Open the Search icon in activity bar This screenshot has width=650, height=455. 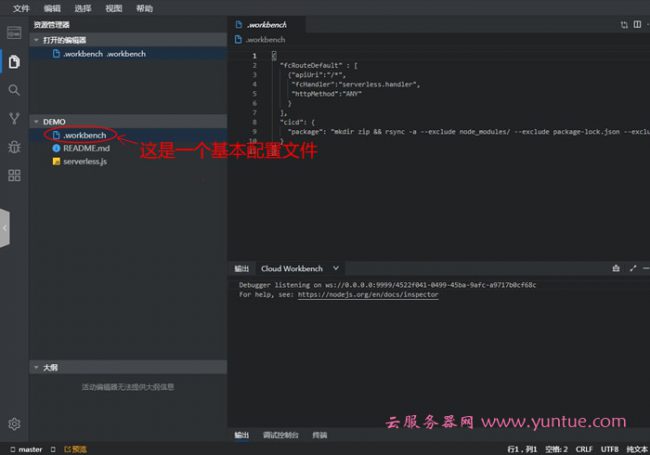pyautogui.click(x=14, y=90)
